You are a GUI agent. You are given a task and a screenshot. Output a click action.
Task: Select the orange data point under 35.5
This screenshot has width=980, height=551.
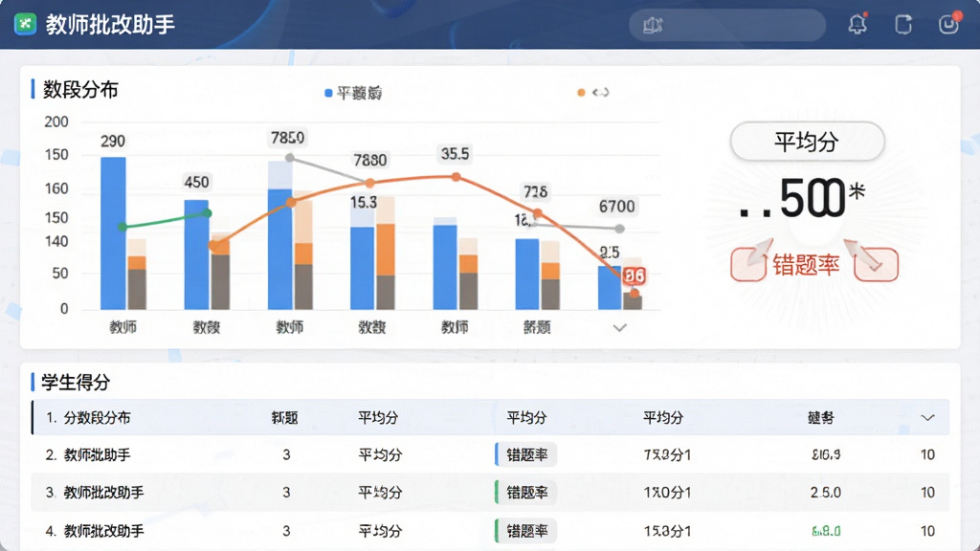click(x=457, y=177)
